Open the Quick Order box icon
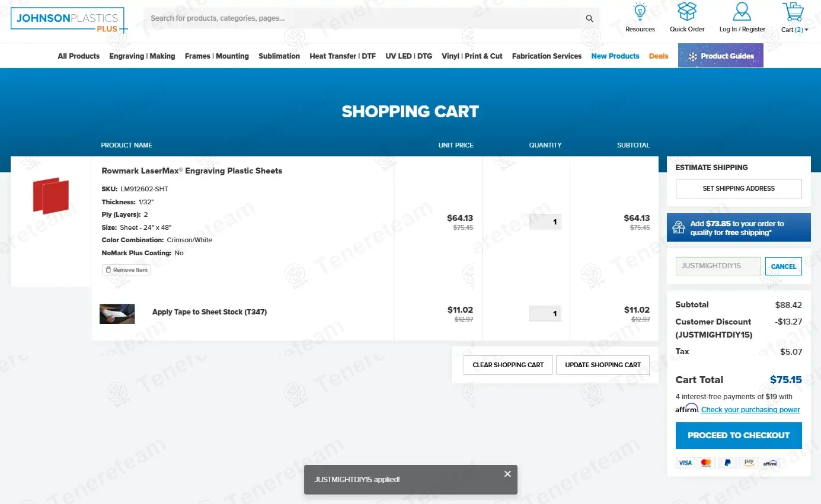 click(687, 12)
